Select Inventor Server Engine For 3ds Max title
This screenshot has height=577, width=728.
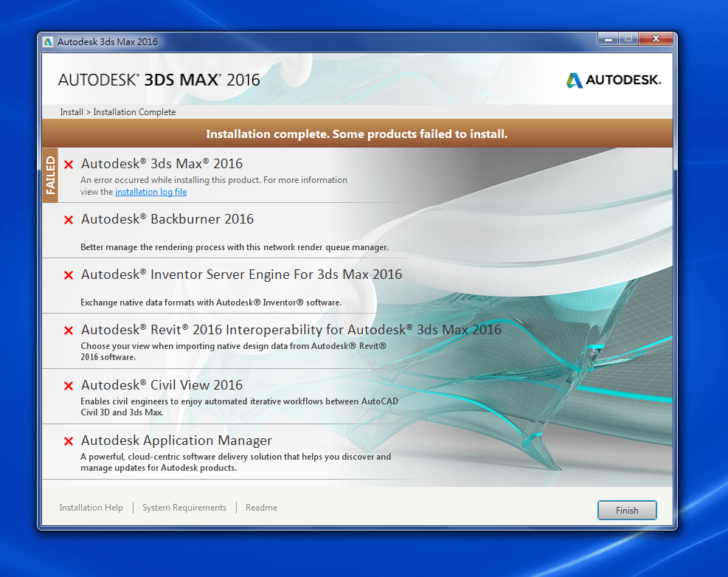pos(241,274)
